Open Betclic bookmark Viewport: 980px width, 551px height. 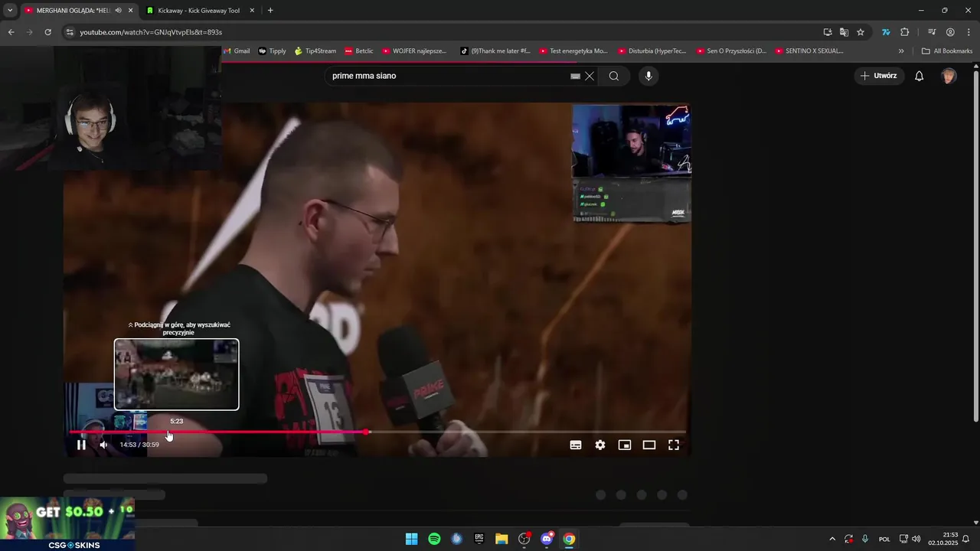tap(359, 51)
